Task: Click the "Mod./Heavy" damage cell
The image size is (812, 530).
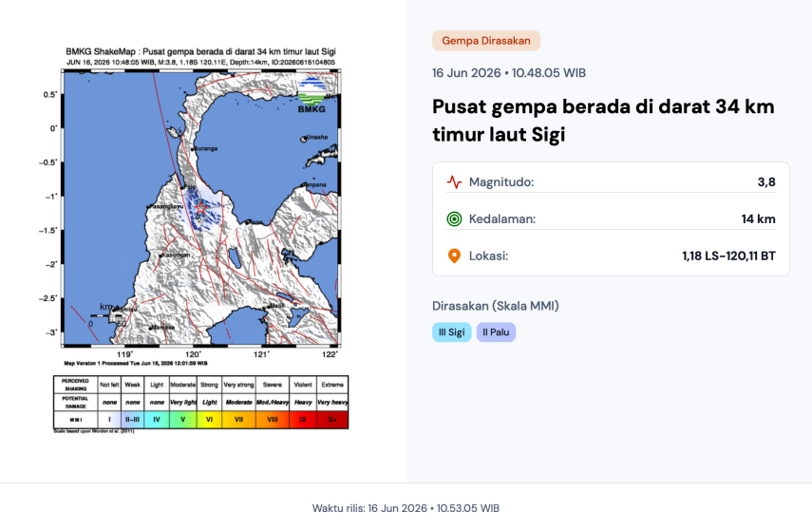Action: [x=273, y=402]
